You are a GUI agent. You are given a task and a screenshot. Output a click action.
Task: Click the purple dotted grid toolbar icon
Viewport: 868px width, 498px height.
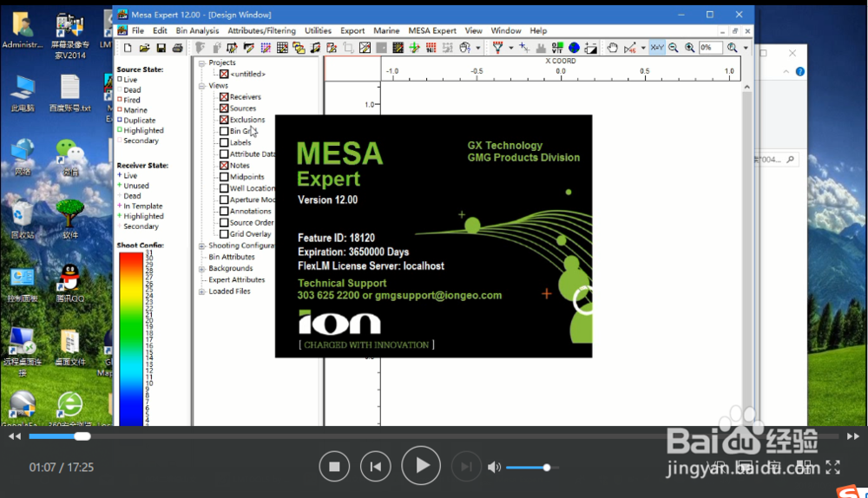[x=266, y=48]
